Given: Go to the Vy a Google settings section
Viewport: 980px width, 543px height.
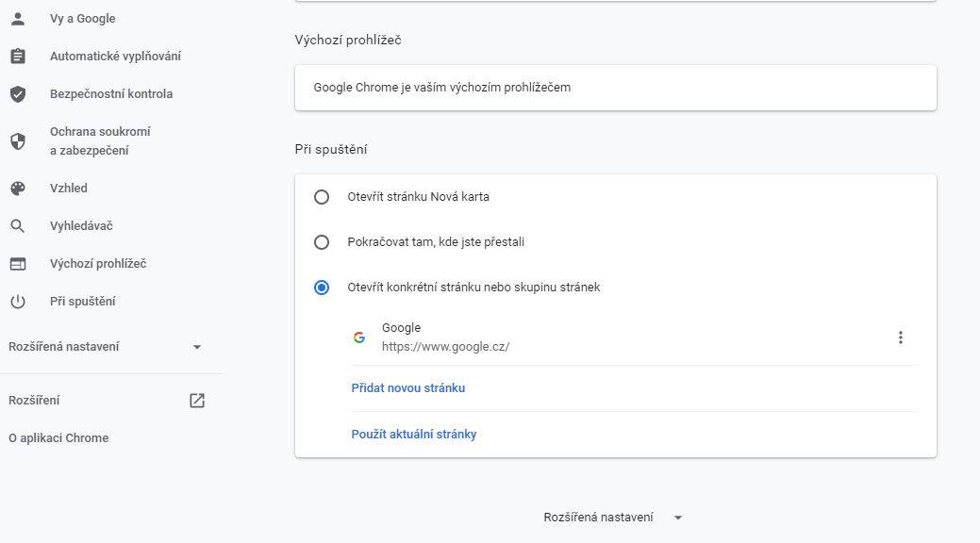Looking at the screenshot, I should tap(82, 19).
